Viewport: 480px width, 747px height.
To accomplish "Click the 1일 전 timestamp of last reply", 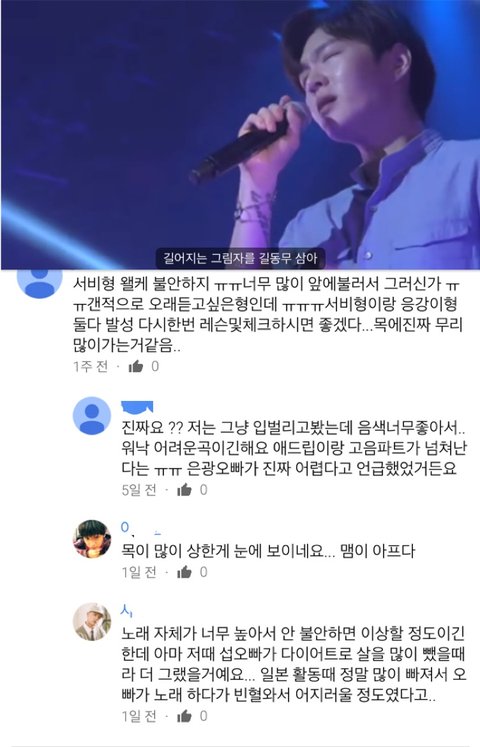I will 139,716.
